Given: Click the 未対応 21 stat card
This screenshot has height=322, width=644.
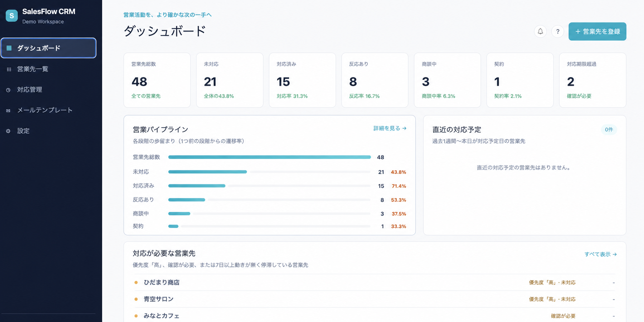Looking at the screenshot, I should click(x=230, y=80).
